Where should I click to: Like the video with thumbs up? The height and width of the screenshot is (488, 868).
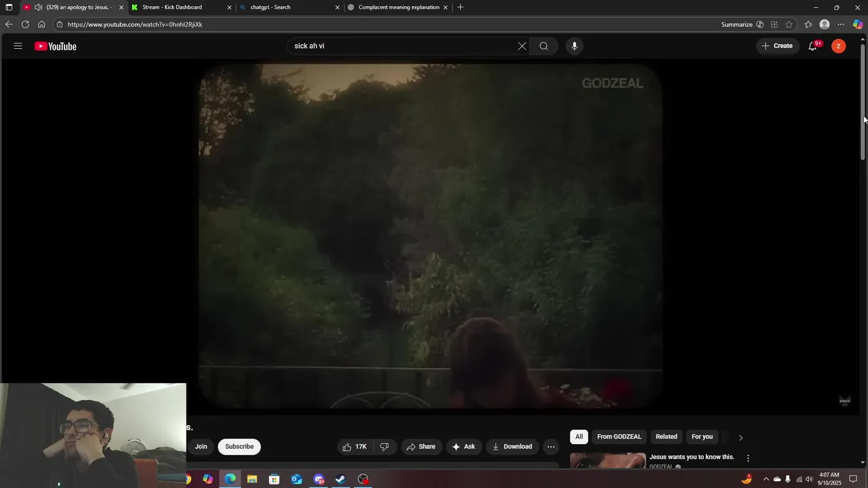[x=354, y=447]
